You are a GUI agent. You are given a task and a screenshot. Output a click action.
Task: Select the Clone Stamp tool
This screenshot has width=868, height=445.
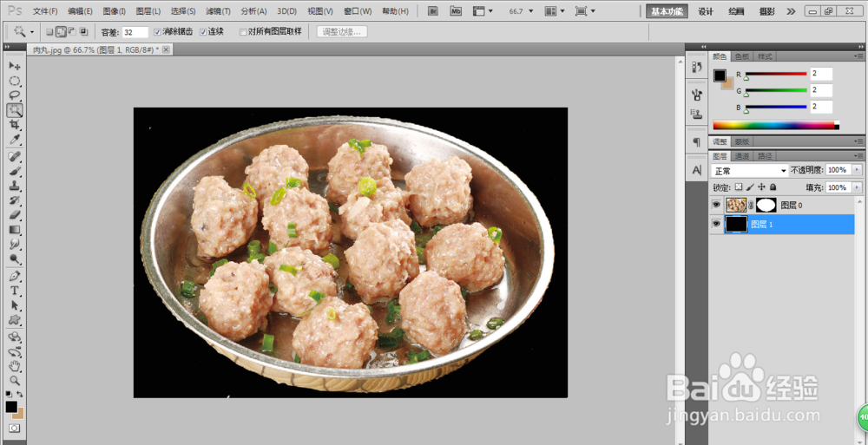pos(15,186)
